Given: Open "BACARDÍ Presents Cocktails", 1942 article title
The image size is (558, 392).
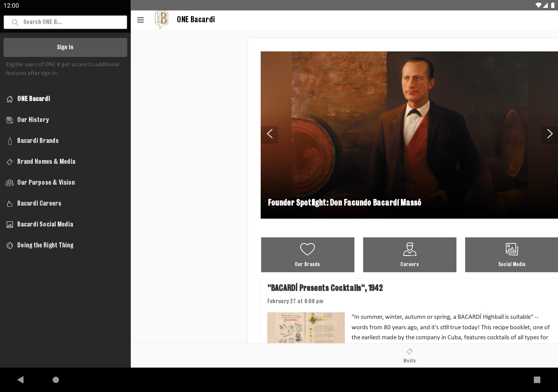Looking at the screenshot, I should (325, 288).
